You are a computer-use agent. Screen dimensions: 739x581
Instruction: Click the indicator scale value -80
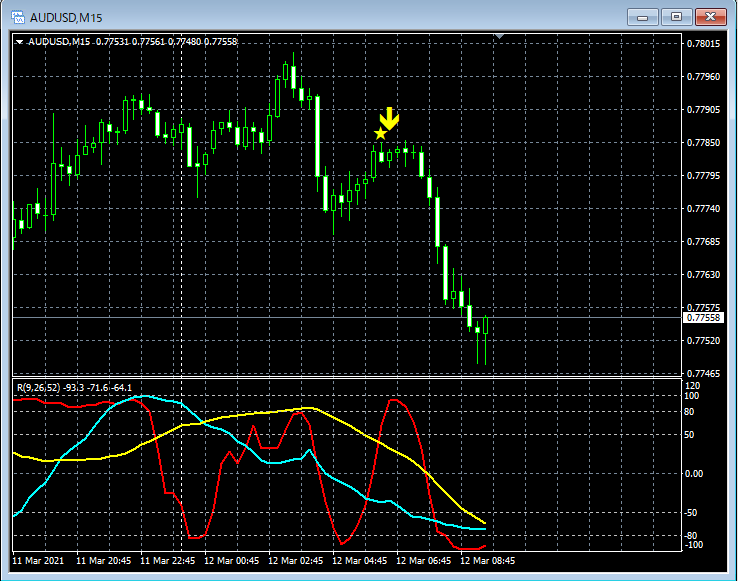click(690, 536)
